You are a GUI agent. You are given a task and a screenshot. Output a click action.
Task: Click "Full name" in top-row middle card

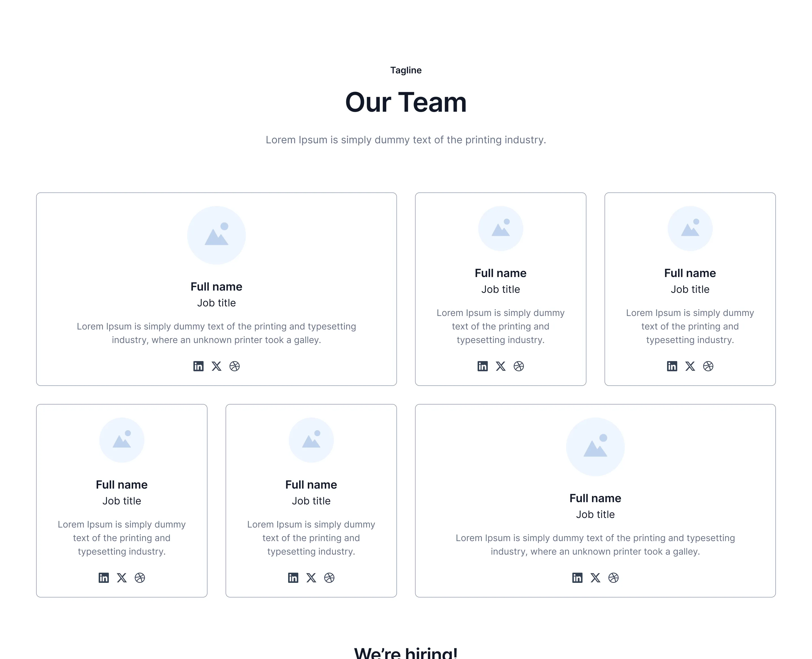[500, 273]
